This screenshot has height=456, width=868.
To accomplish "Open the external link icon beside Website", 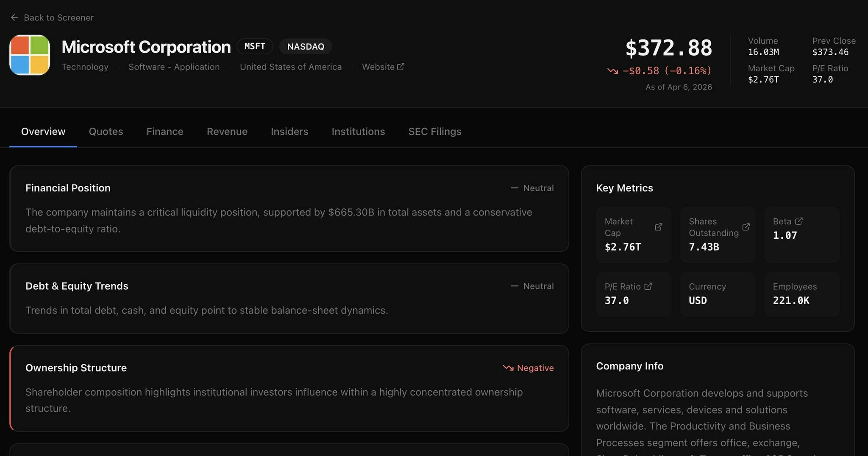I will tap(401, 67).
